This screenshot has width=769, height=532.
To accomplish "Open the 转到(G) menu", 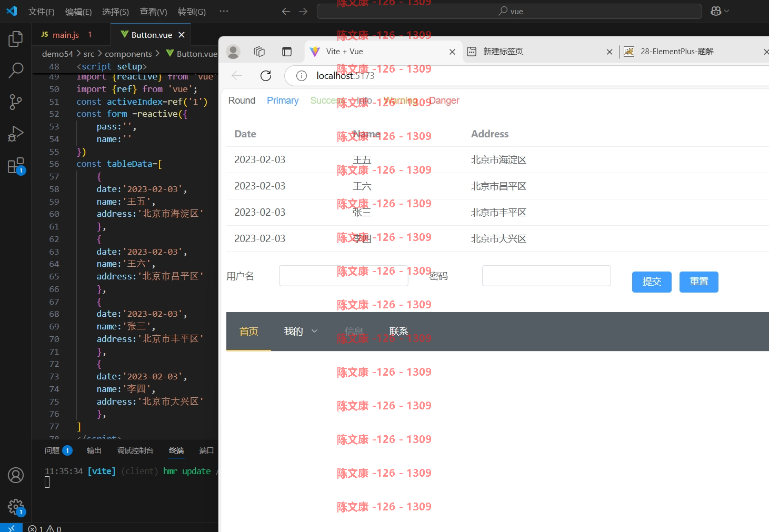I will pos(192,12).
